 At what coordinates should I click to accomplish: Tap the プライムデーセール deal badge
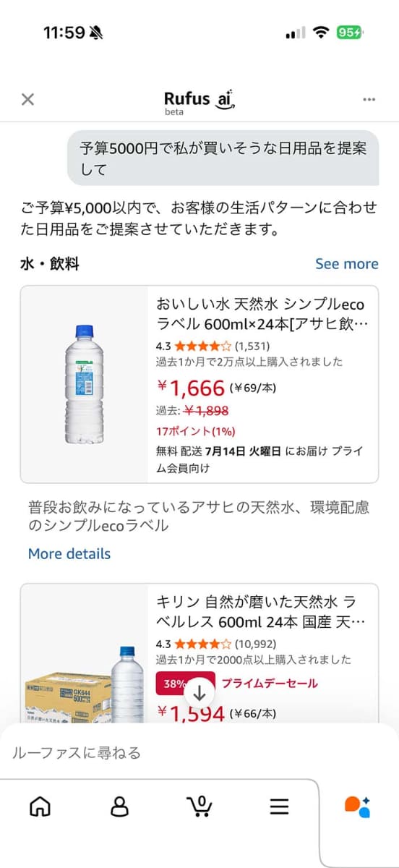click(269, 683)
